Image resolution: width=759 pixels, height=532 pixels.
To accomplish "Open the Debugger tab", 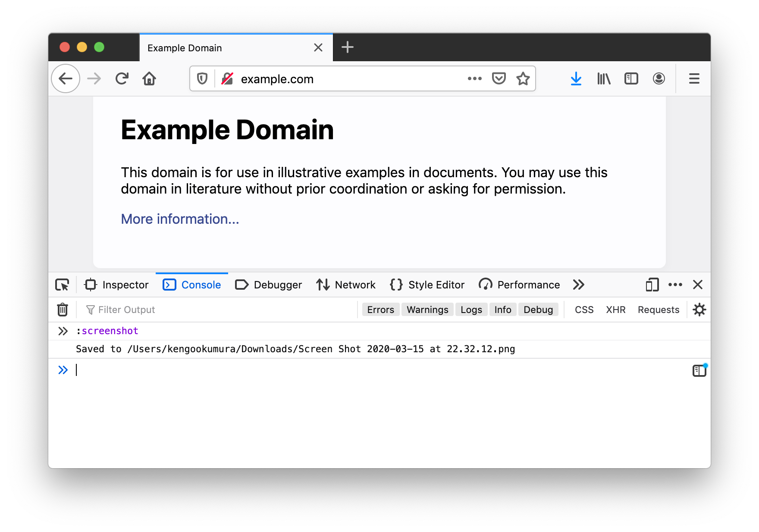I will point(269,285).
